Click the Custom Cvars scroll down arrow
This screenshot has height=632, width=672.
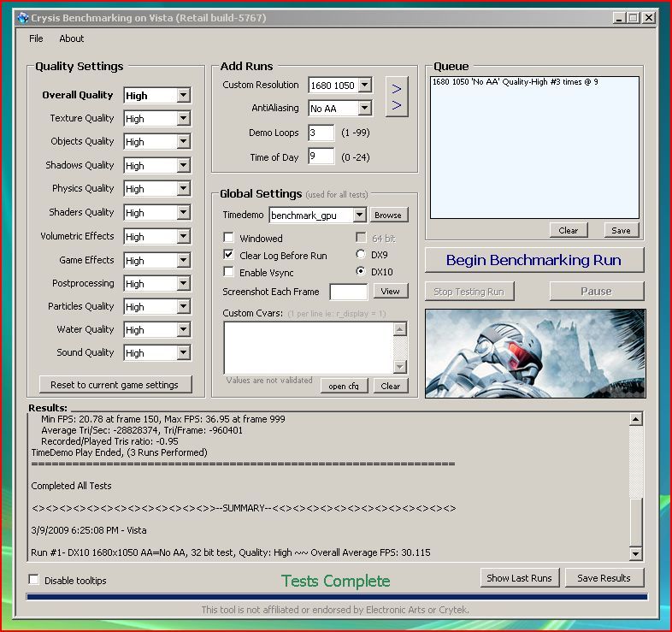400,367
